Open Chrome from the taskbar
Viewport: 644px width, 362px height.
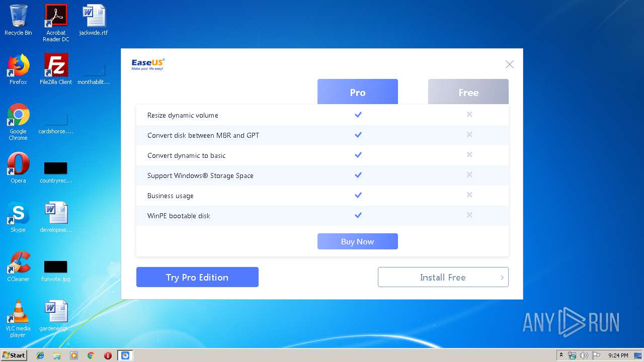click(91, 355)
